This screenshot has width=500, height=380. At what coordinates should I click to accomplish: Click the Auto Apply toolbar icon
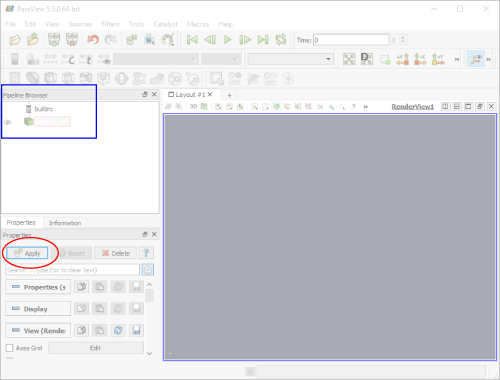(x=132, y=40)
